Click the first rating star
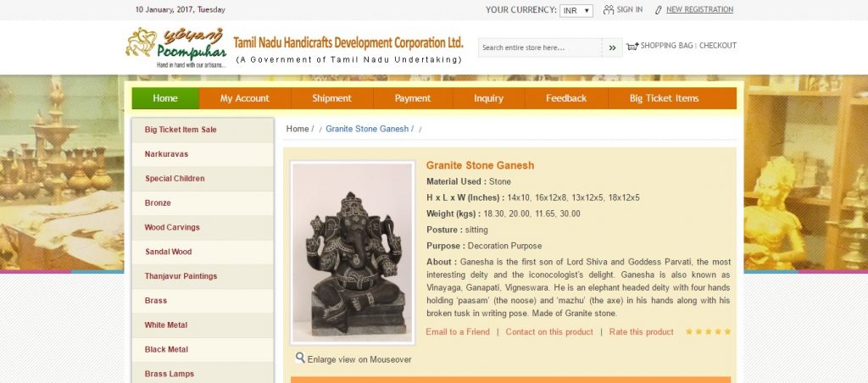This screenshot has height=383, width=868. 689,331
